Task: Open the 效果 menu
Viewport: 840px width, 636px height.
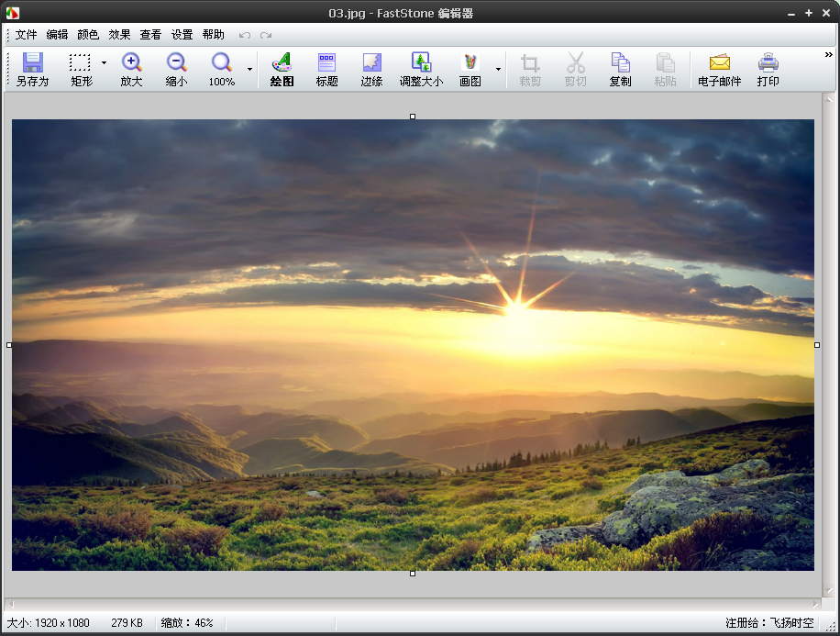Action: pos(119,35)
